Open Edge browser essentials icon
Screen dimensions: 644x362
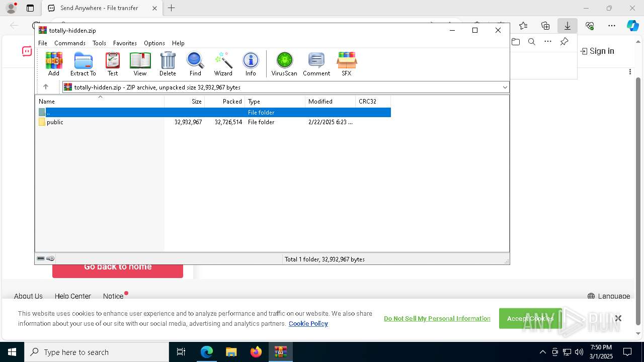point(590,26)
